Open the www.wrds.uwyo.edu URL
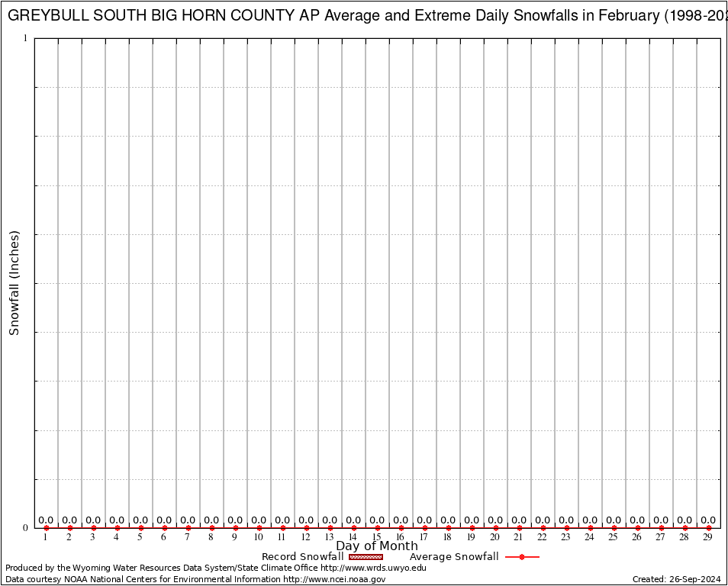 373,568
